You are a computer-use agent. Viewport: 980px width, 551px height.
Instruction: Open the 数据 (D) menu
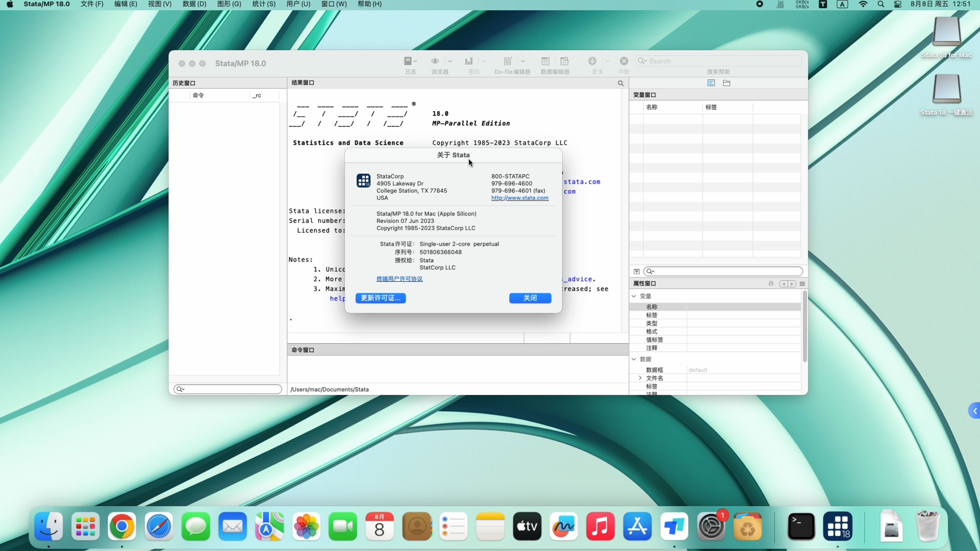click(194, 4)
